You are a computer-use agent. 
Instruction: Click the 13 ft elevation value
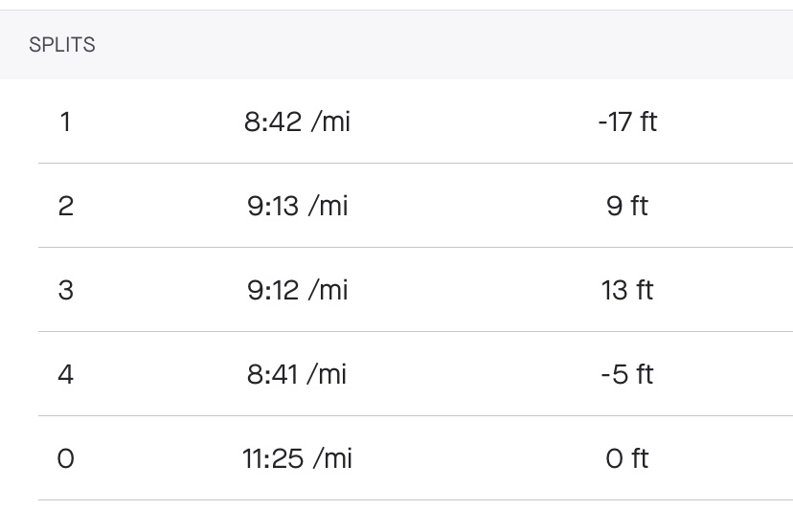(x=627, y=290)
